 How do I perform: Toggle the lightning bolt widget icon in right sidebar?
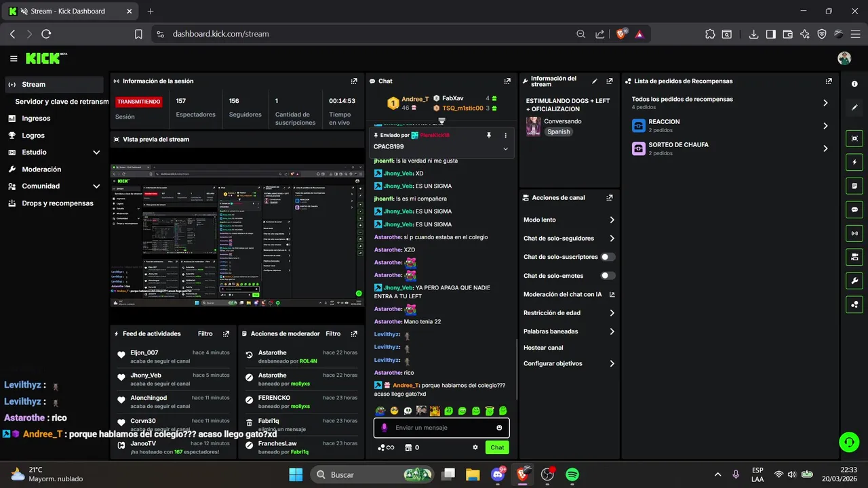tap(854, 162)
